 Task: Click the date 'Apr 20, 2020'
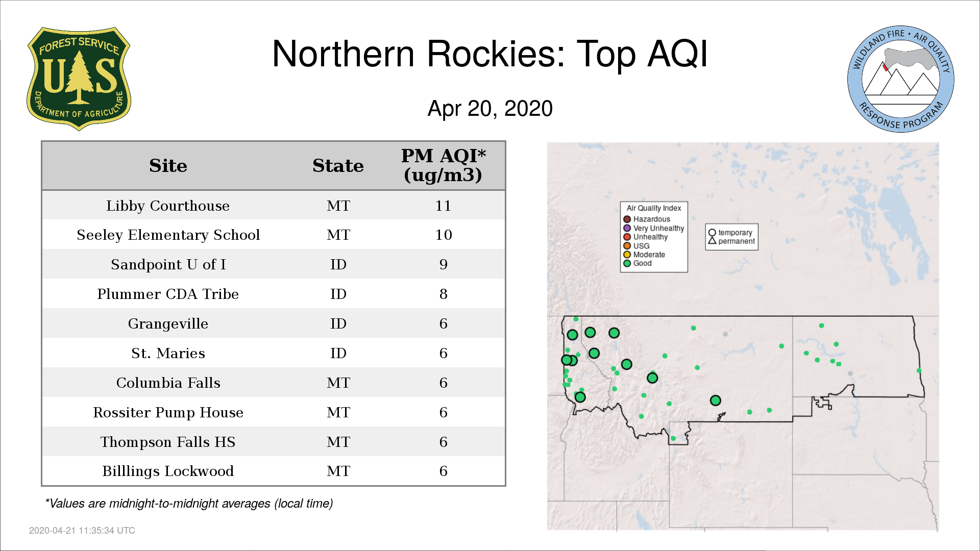click(490, 108)
